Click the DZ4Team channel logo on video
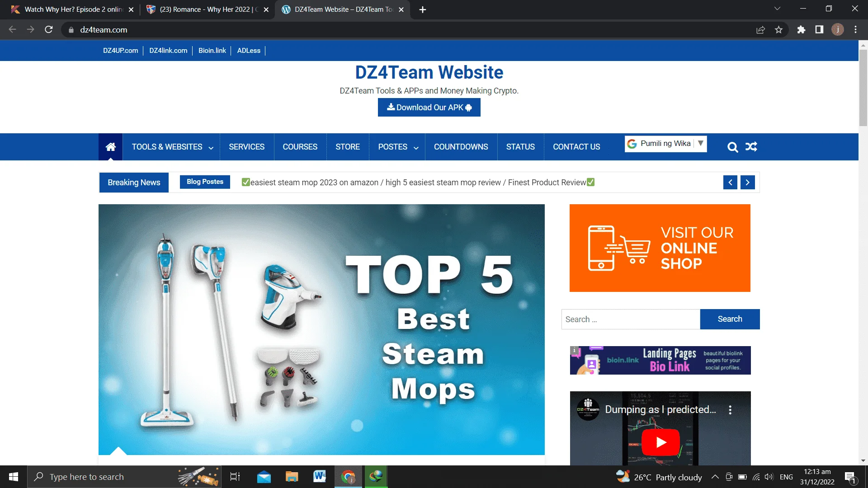Viewport: 868px width, 488px height. coord(588,409)
